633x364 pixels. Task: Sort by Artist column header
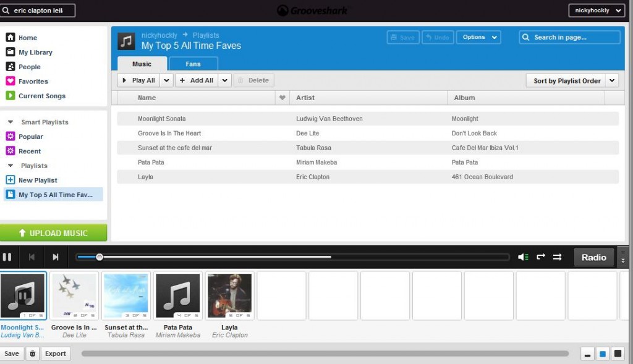click(368, 98)
